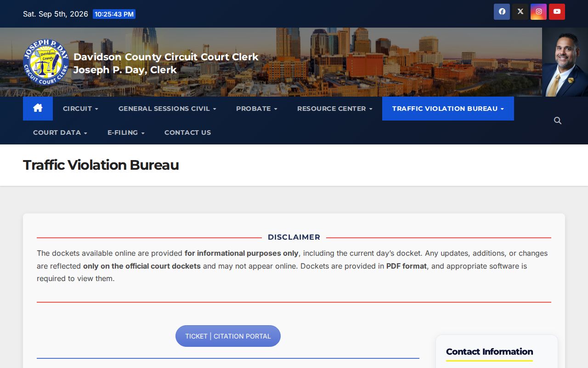Expand the E-Filing menu

(126, 132)
